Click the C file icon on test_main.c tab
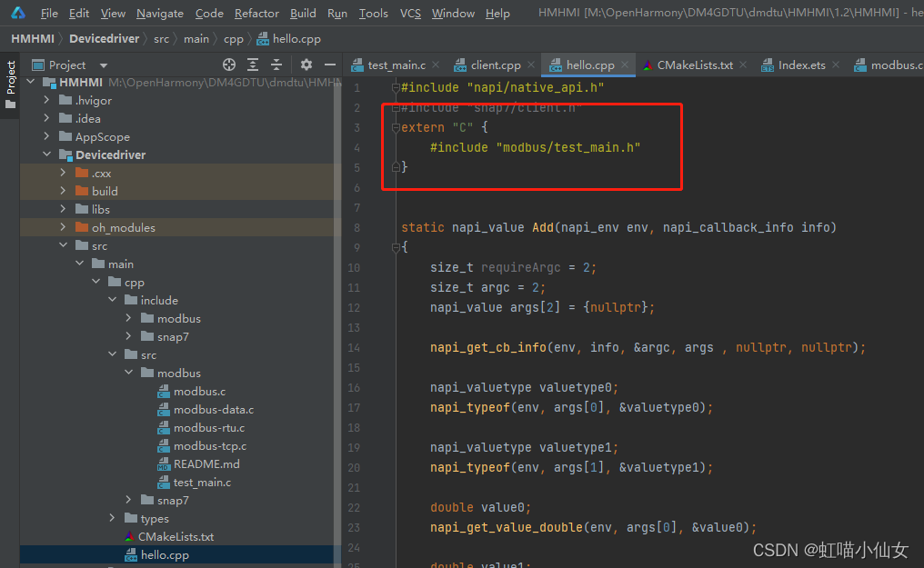This screenshot has width=924, height=568. [357, 65]
